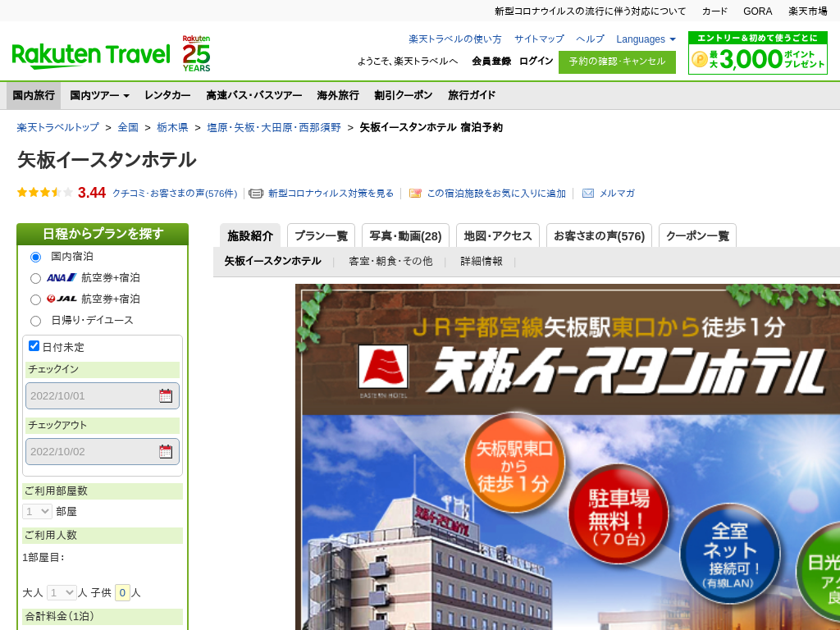Click 新型コロナウィルス対策を見る link
Viewport: 840px width, 630px height.
pyautogui.click(x=331, y=194)
